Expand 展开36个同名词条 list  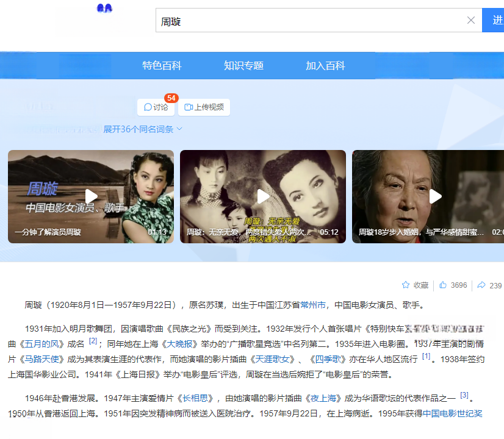(x=143, y=129)
